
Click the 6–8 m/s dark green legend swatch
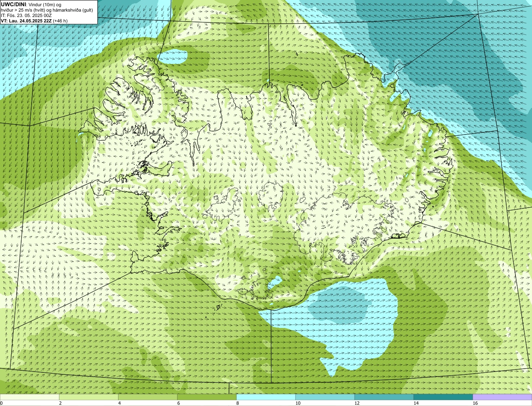click(207, 397)
